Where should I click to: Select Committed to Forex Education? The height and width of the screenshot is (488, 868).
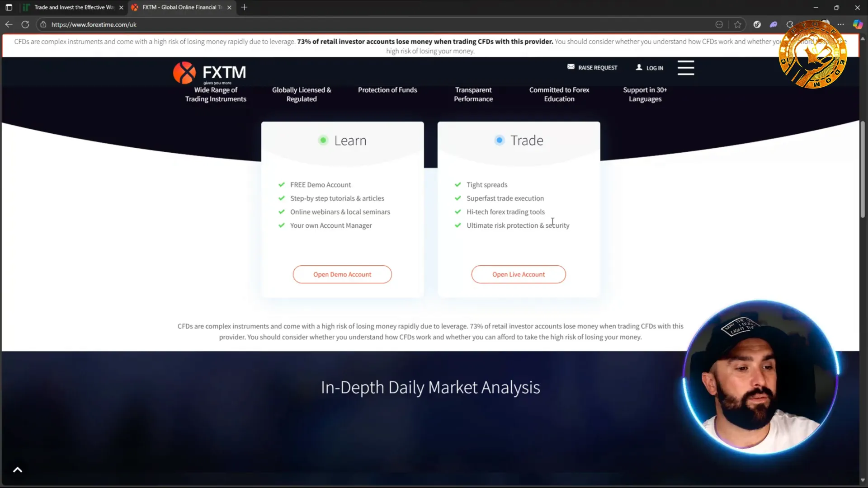click(559, 94)
